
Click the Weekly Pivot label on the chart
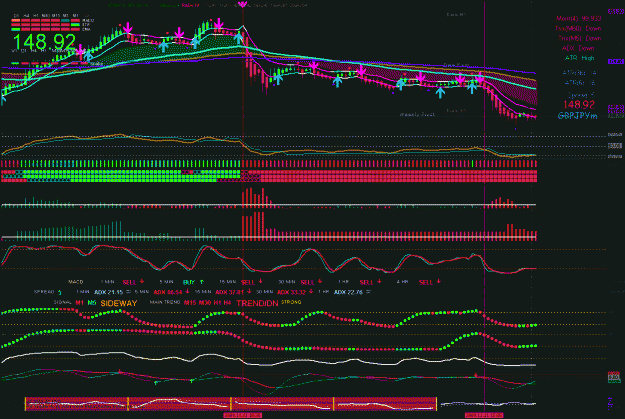point(417,114)
